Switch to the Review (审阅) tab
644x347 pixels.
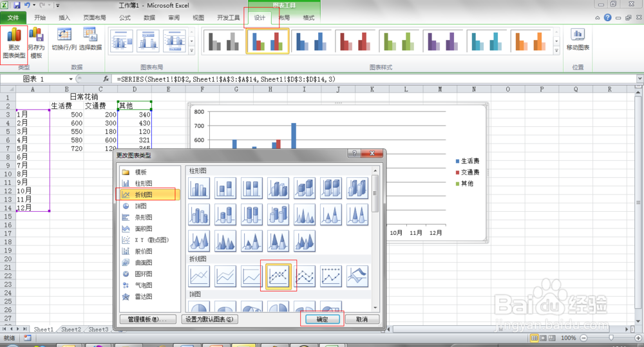(x=174, y=17)
